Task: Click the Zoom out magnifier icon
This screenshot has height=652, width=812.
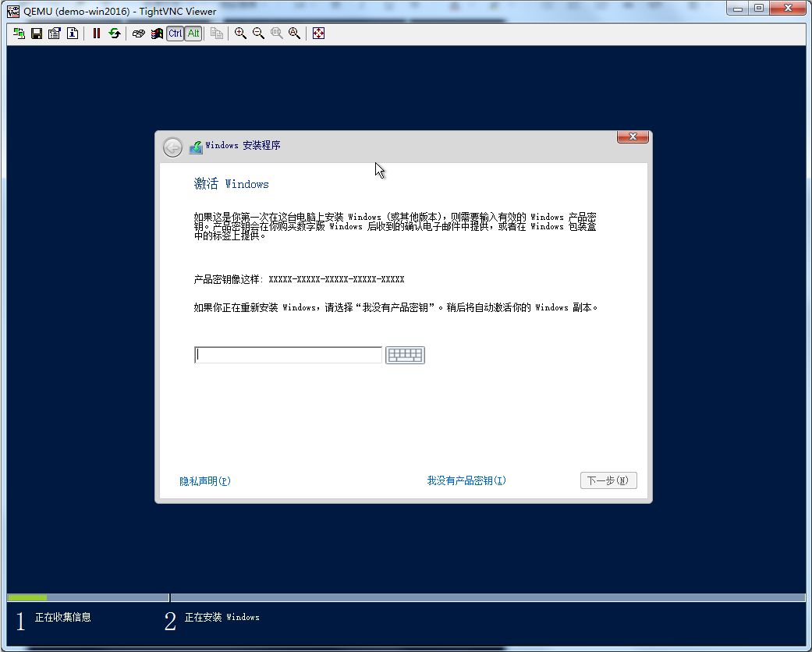Action: click(258, 34)
